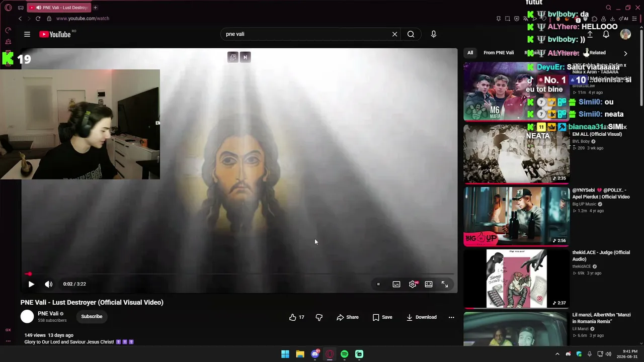Open the YouTube create upload icon
644x362 pixels.
click(590, 34)
